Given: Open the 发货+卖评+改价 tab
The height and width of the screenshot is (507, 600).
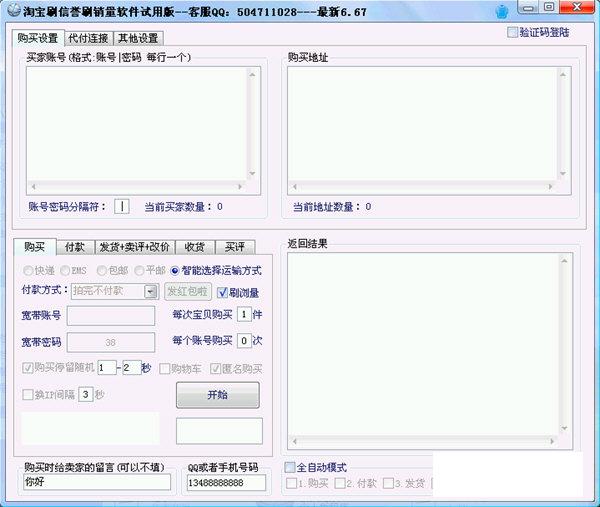Looking at the screenshot, I should 134,247.
